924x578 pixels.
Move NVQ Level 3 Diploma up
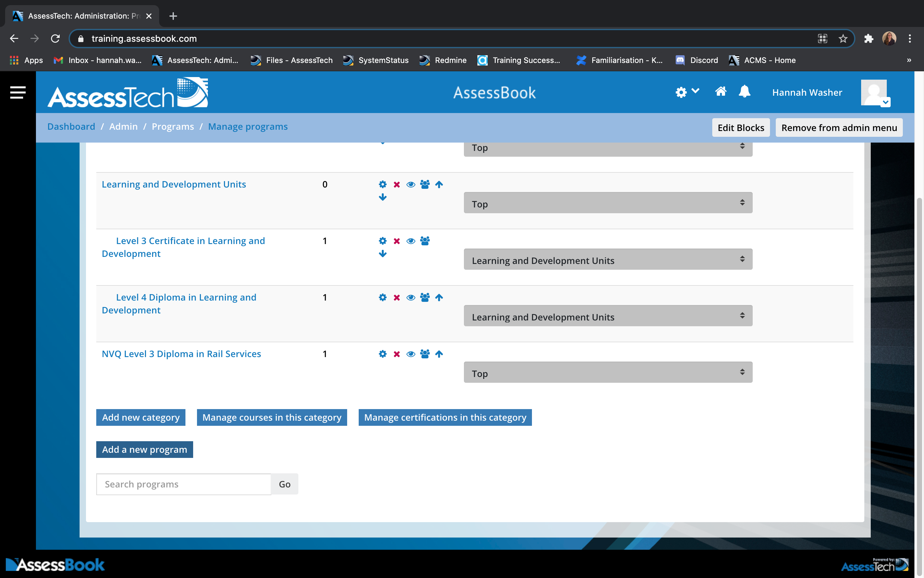[x=439, y=354]
